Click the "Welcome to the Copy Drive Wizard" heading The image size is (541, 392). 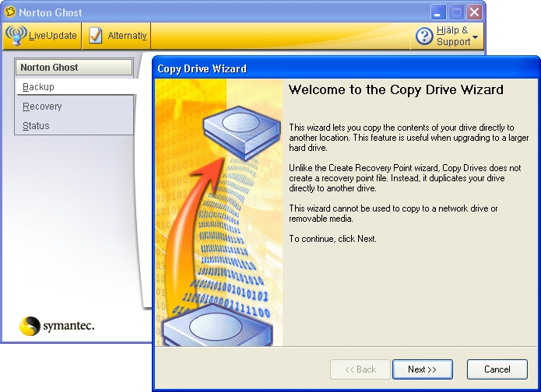point(395,89)
